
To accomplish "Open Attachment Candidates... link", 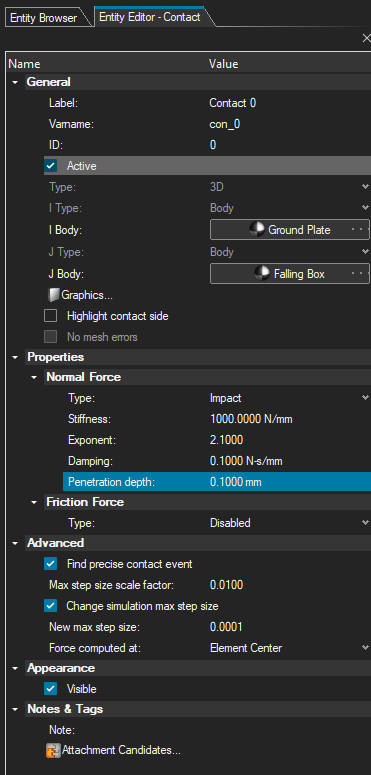I will coord(121,750).
